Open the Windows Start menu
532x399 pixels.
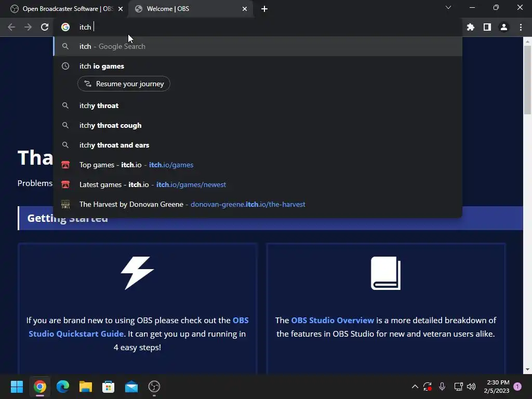17,387
